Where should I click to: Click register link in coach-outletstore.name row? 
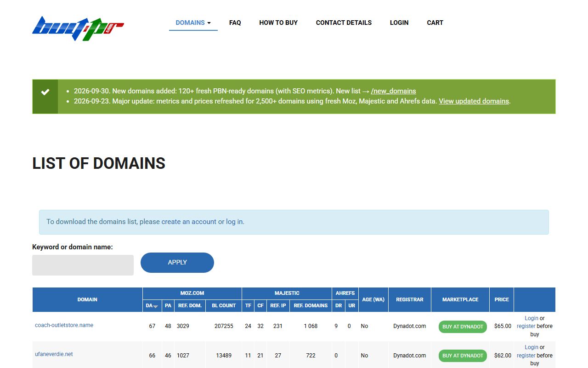tap(526, 326)
